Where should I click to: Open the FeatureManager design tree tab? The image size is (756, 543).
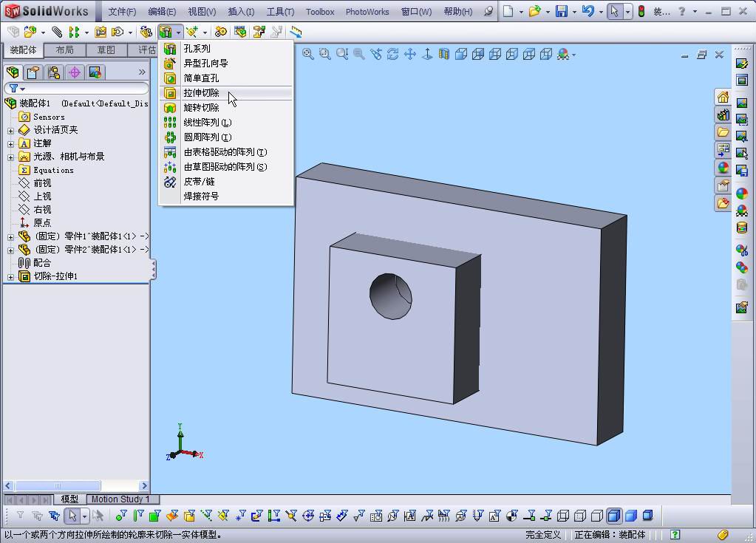13,72
